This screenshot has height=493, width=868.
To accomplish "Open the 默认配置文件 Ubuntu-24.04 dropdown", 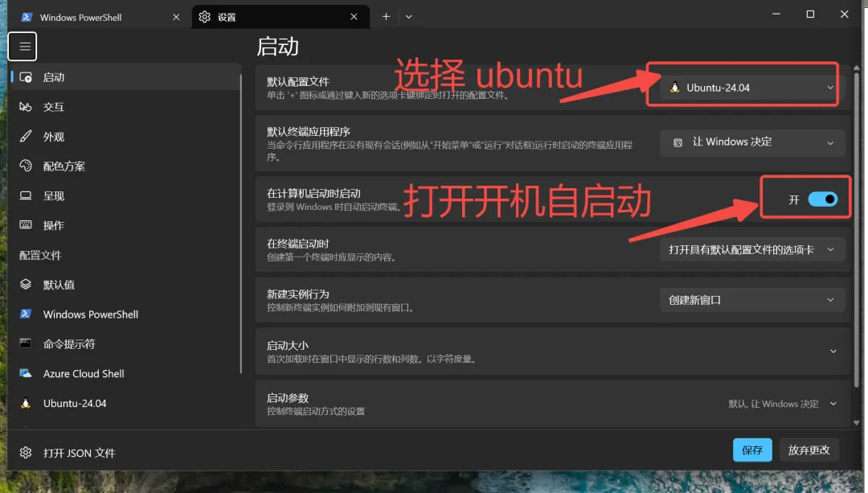I will [x=752, y=88].
